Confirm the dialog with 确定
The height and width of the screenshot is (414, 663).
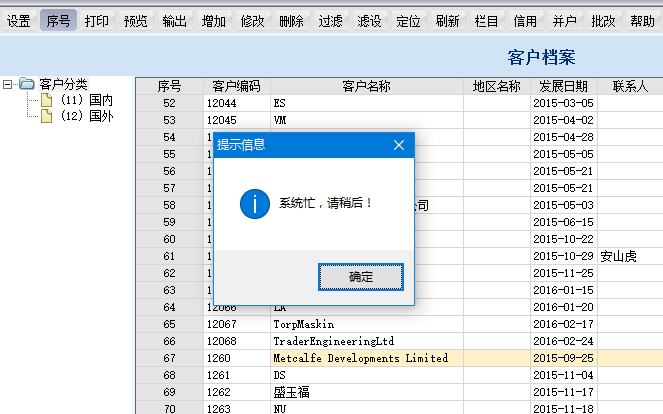361,277
